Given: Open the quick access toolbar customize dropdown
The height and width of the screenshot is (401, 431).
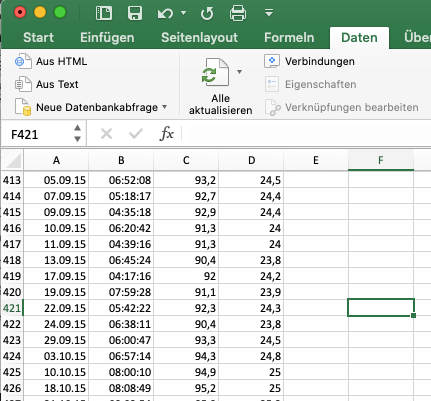Looking at the screenshot, I should 269,13.
